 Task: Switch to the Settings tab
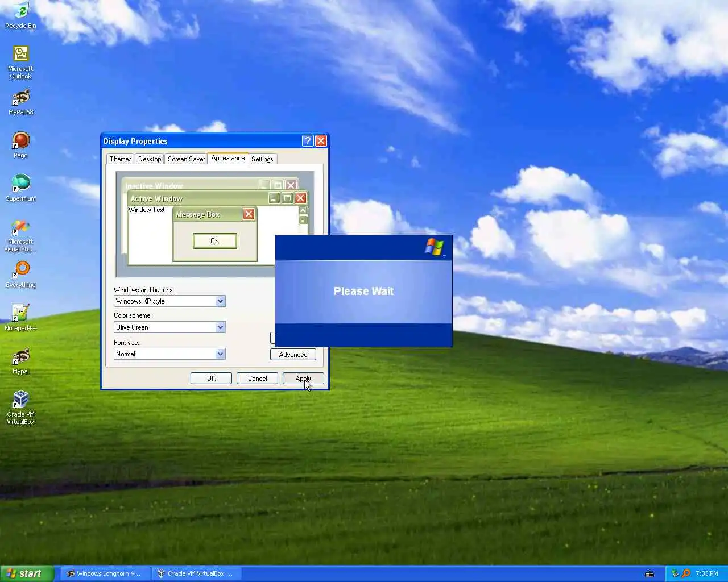[262, 159]
